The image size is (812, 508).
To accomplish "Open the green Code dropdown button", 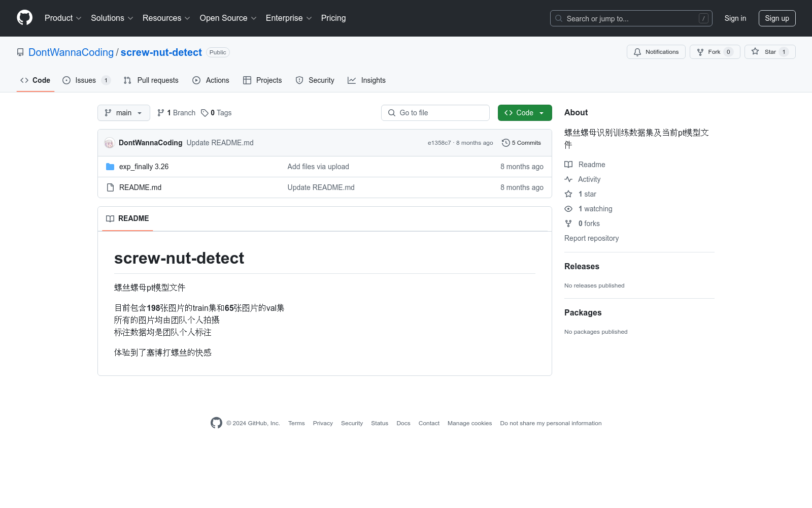I will tap(525, 113).
